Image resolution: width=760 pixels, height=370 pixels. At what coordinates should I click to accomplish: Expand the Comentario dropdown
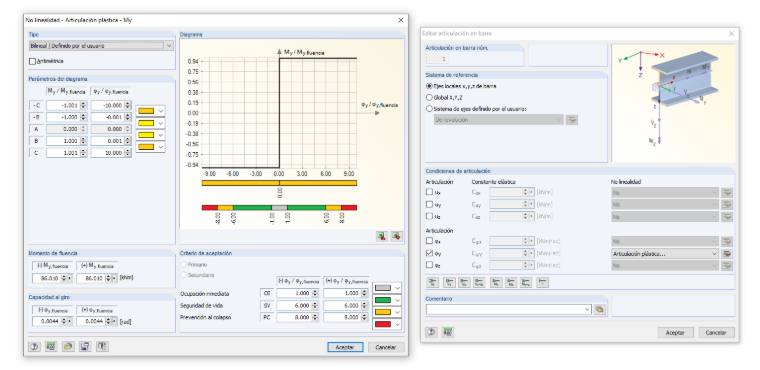click(x=587, y=309)
